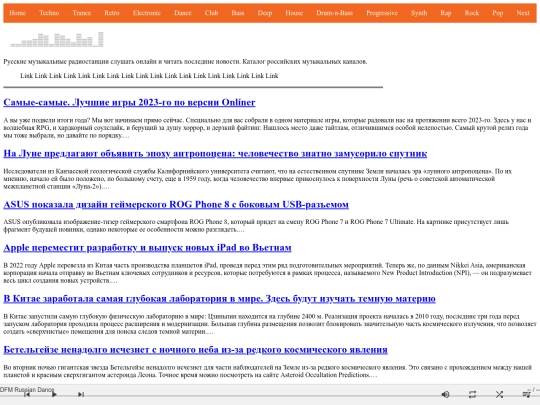Screen dimensions: 540x405
Task: Skip to previous track in player
Action: coord(27,394)
